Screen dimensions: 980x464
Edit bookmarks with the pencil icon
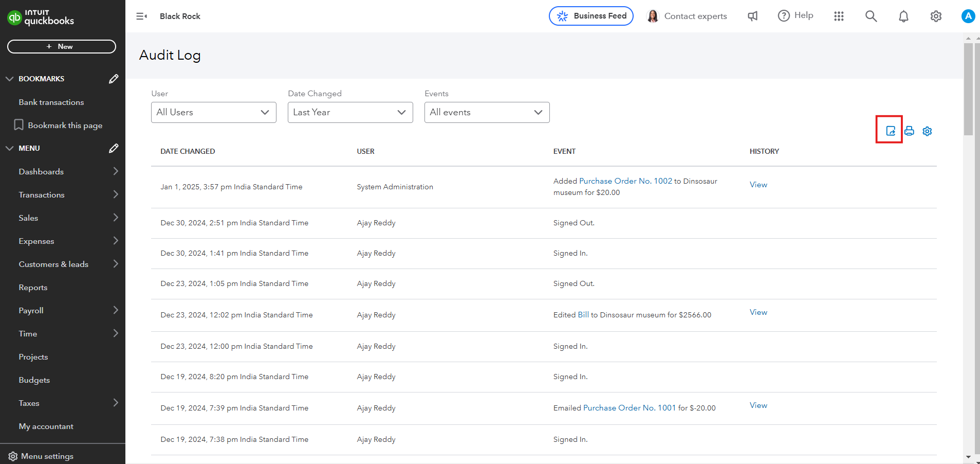coord(114,79)
